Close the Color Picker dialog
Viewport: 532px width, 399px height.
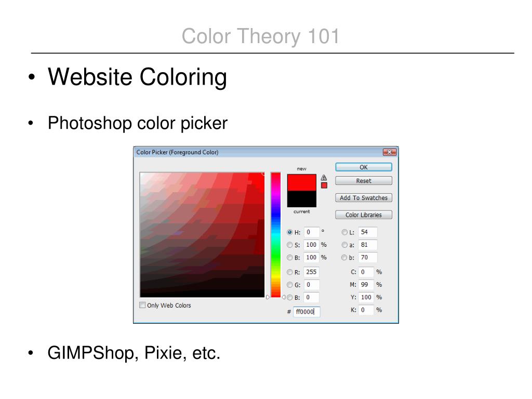tap(390, 152)
